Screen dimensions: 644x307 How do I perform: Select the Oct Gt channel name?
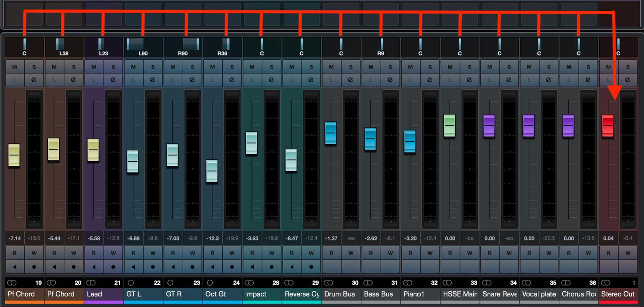click(222, 294)
